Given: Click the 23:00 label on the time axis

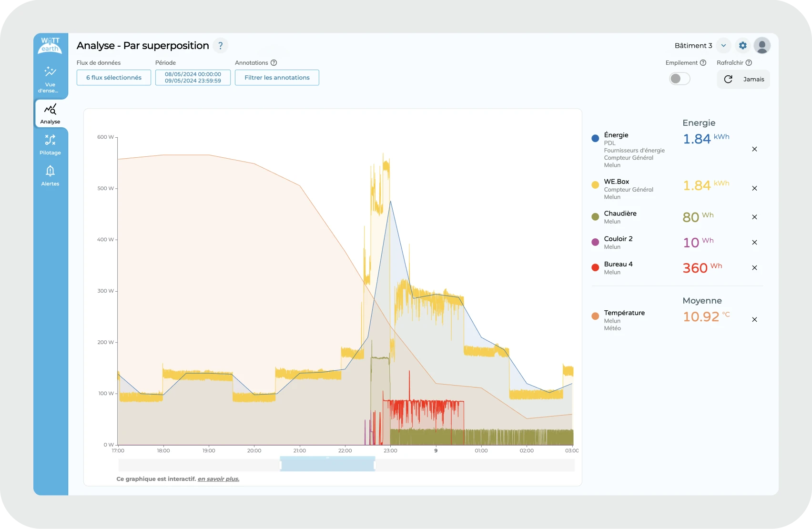Looking at the screenshot, I should pos(390,451).
